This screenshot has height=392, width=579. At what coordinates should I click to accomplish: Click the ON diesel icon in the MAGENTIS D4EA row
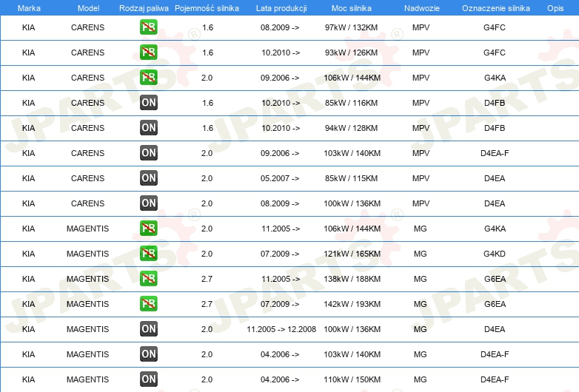point(148,328)
